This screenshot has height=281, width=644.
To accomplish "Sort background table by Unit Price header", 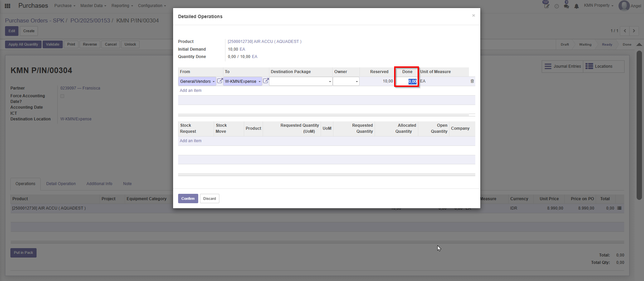I will point(549,199).
